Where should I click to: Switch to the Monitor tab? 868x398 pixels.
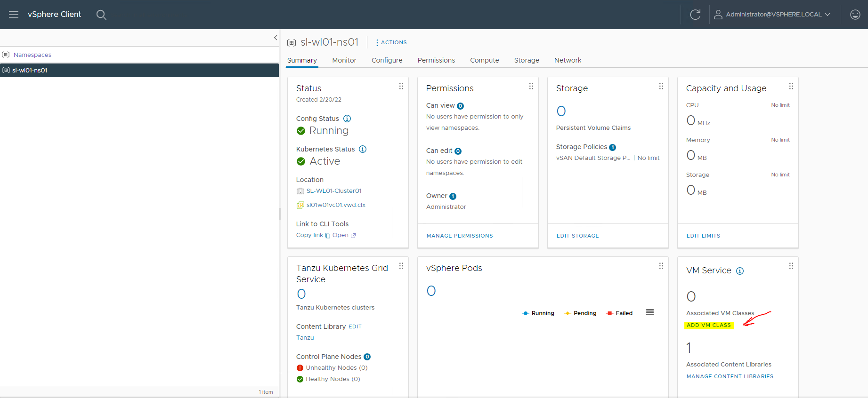pos(344,60)
